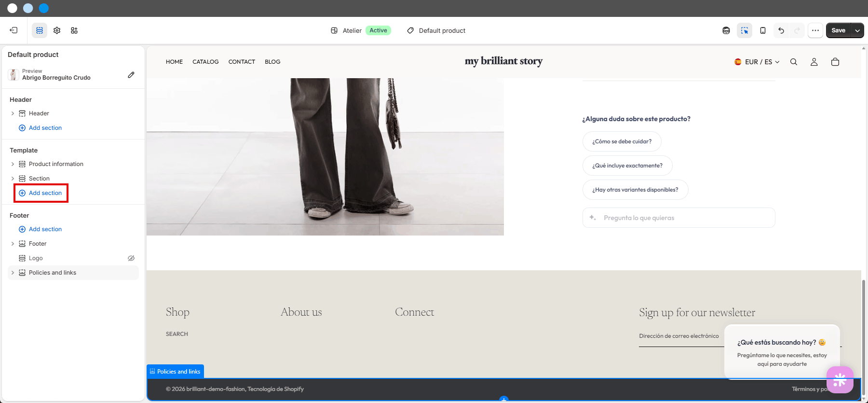Expand the Policies and links item
Screen dimensions: 868x403
pos(13,273)
